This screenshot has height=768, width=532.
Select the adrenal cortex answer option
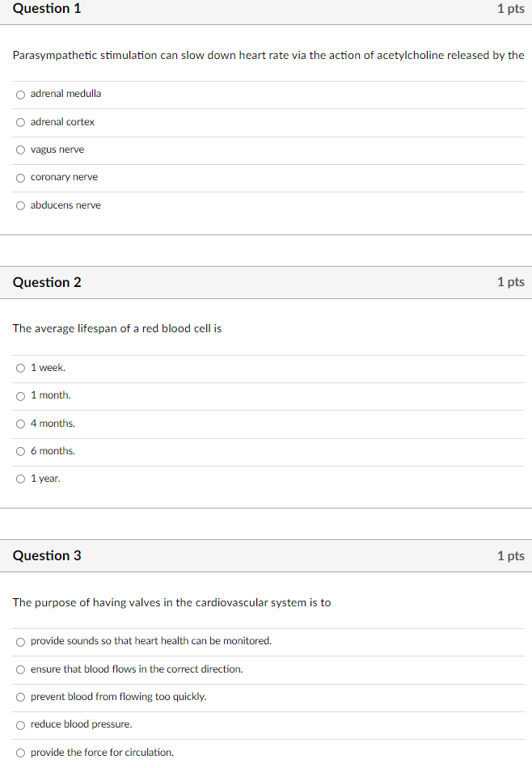click(x=19, y=122)
